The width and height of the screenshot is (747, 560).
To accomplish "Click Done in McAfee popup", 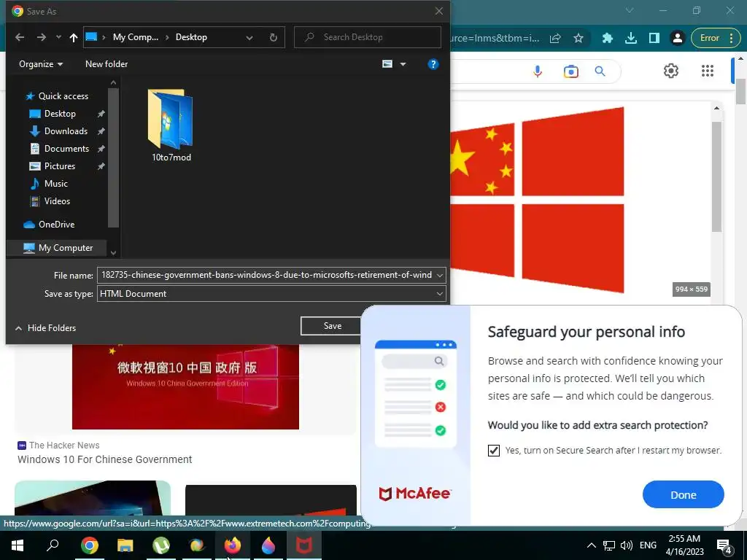I will [x=683, y=495].
